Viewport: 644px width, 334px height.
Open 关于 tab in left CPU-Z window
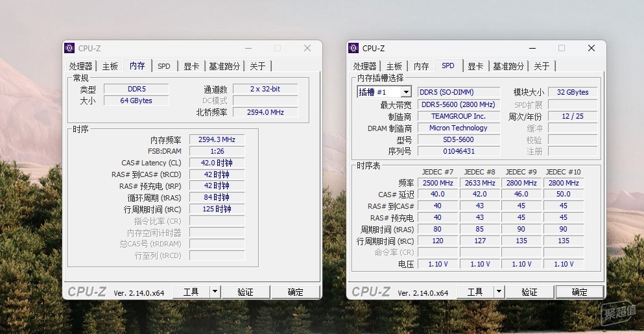257,66
